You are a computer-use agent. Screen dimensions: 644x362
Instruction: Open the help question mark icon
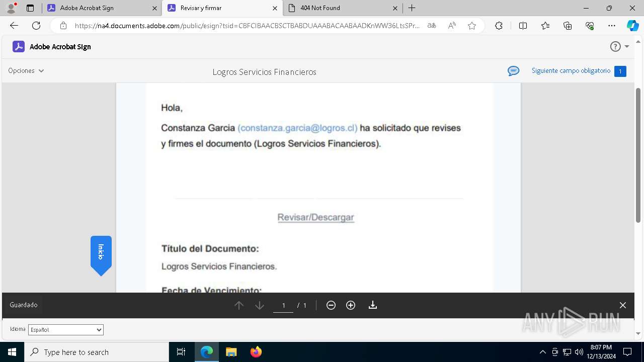click(x=615, y=47)
